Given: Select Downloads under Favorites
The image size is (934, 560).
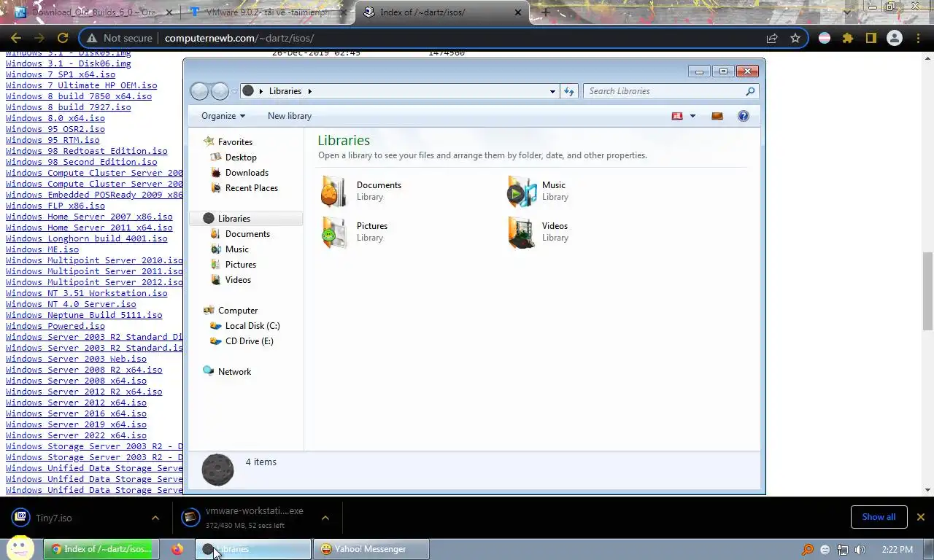Looking at the screenshot, I should 247,173.
